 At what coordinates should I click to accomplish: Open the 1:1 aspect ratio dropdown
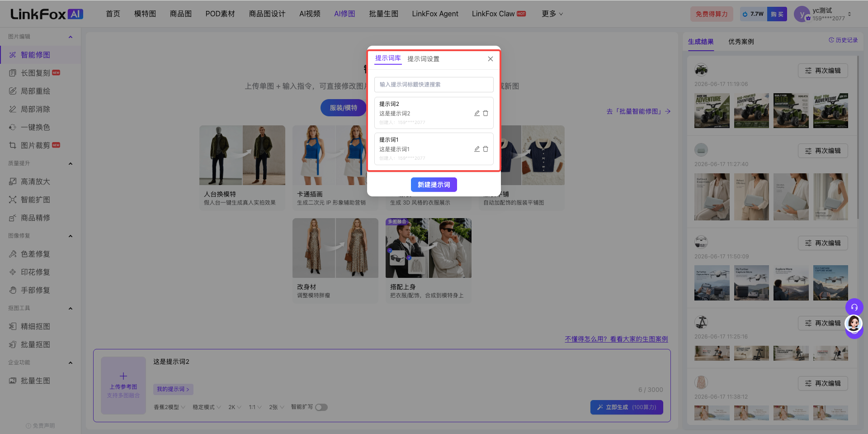click(255, 407)
